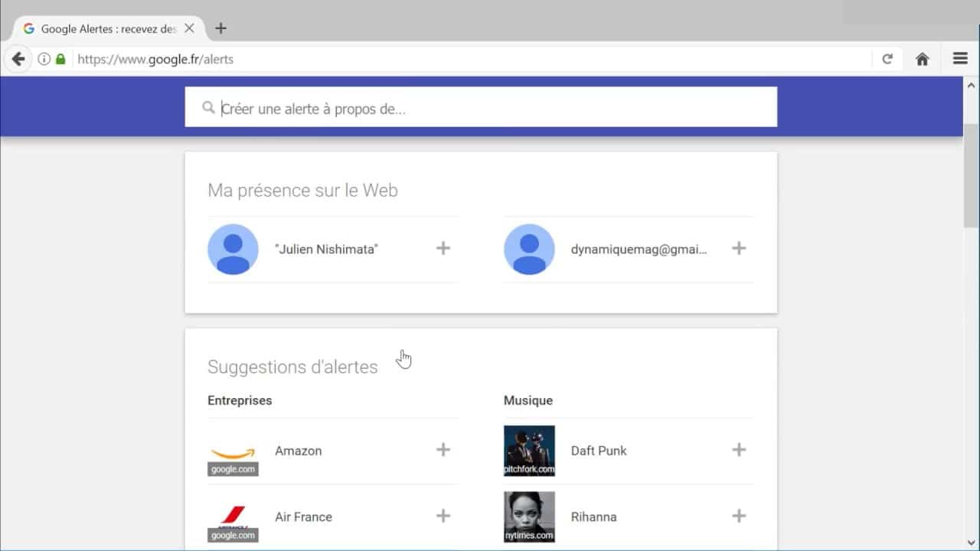Click the Amazon suggestion label
This screenshot has height=551, width=980.
tap(298, 451)
